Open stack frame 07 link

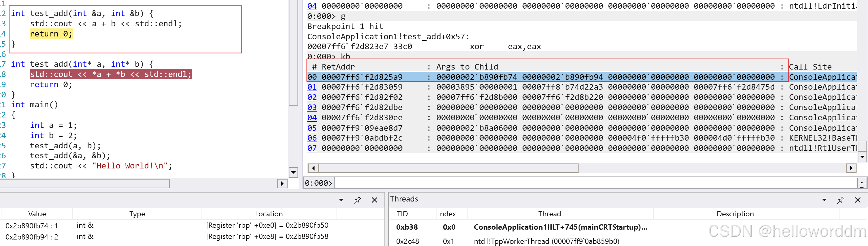[x=312, y=148]
